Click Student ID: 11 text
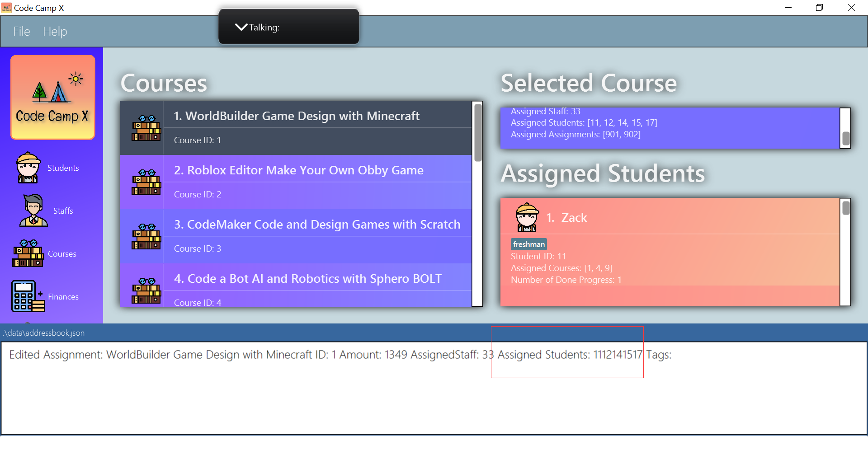 coord(538,256)
